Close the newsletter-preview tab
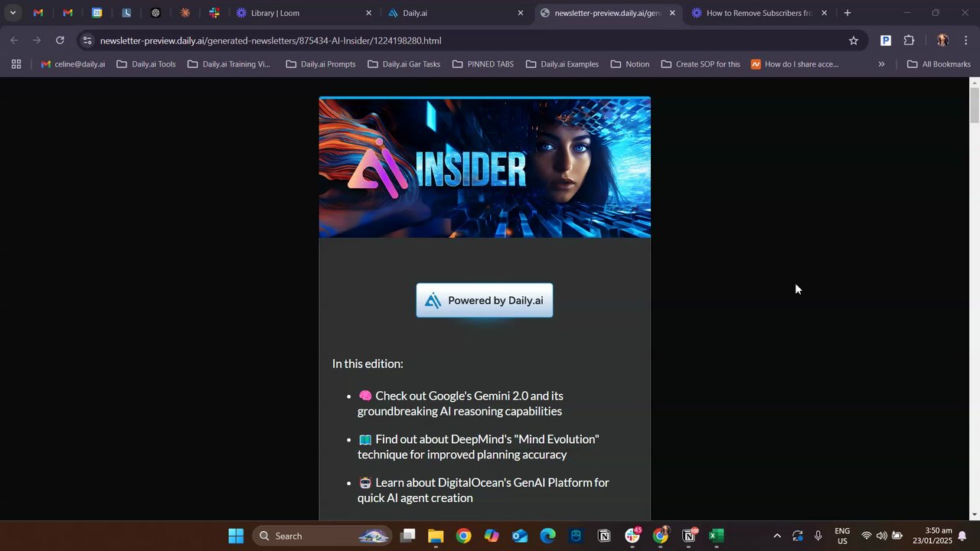Image resolution: width=980 pixels, height=551 pixels. pyautogui.click(x=672, y=13)
